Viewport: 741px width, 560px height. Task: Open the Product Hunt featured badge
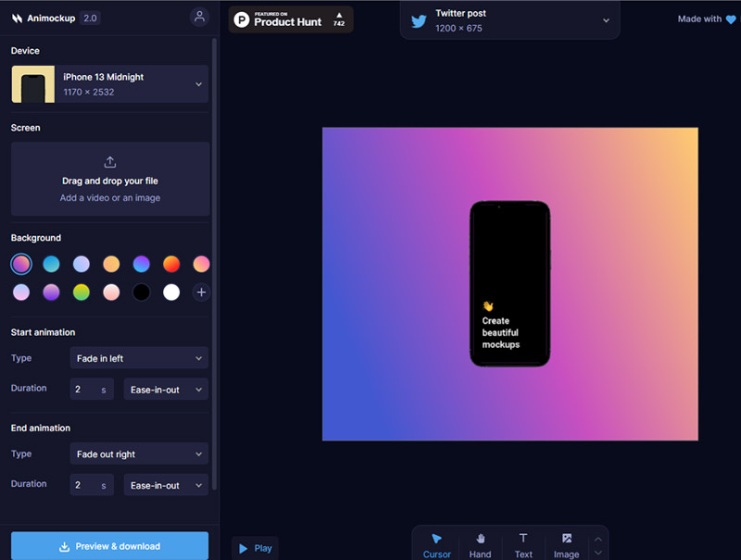tap(291, 19)
